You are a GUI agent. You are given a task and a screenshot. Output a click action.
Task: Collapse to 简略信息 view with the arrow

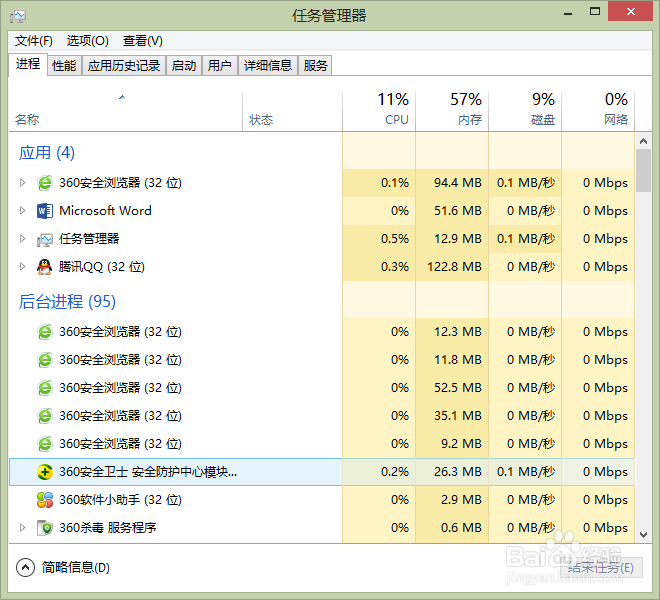point(25,568)
